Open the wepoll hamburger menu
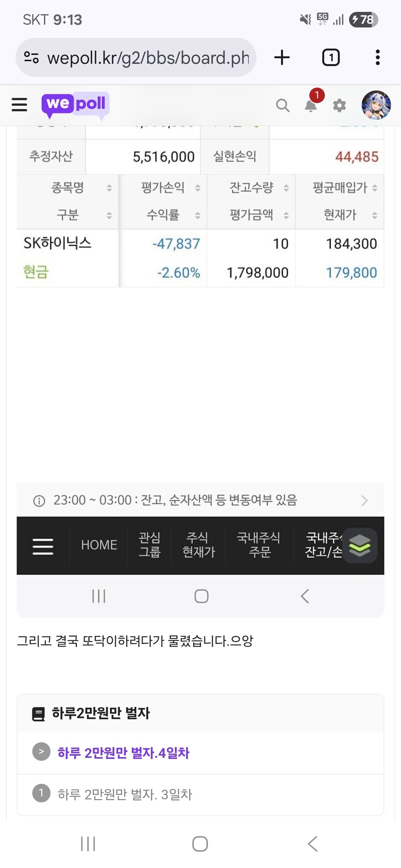 [x=19, y=105]
